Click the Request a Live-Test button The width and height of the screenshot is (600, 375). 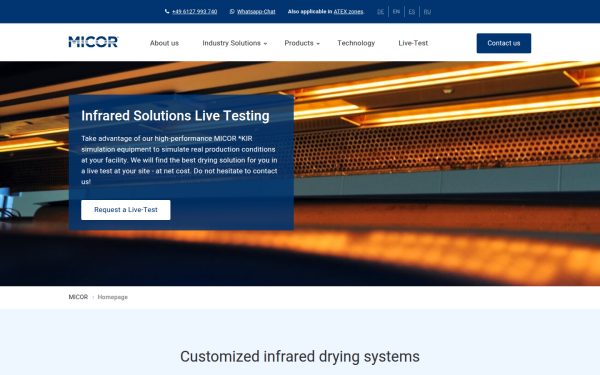click(x=126, y=210)
